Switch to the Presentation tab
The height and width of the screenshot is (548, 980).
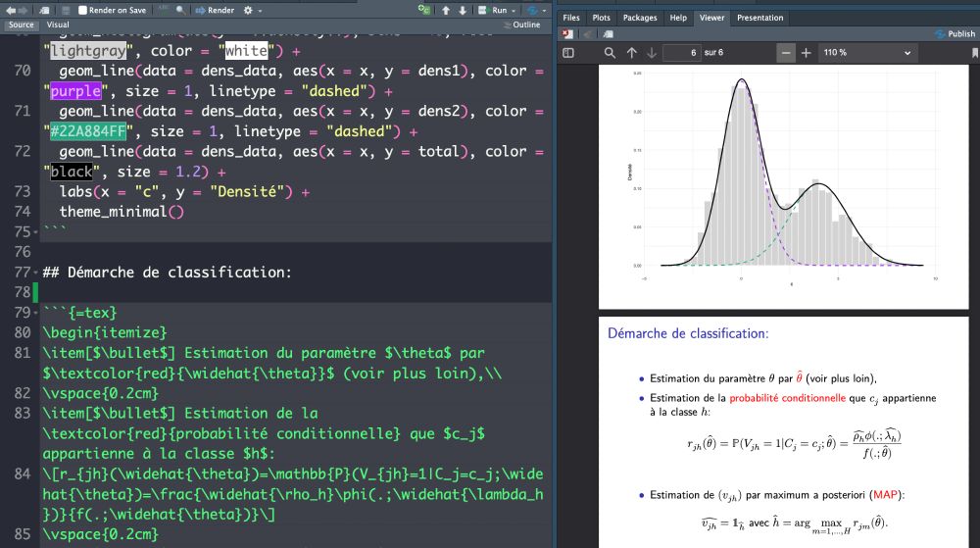pyautogui.click(x=760, y=18)
